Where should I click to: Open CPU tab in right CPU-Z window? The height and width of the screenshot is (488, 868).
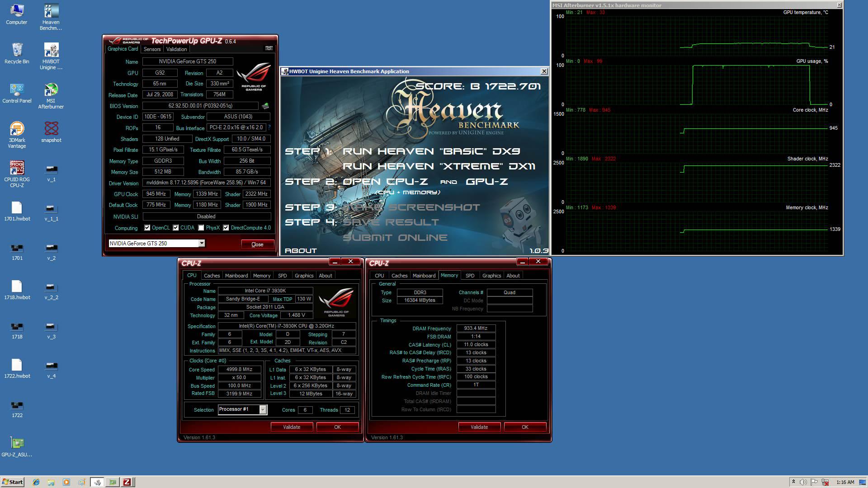[x=379, y=276]
